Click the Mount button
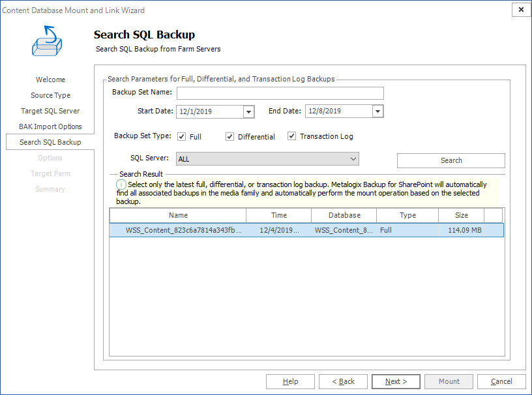The image size is (532, 395). [x=449, y=381]
